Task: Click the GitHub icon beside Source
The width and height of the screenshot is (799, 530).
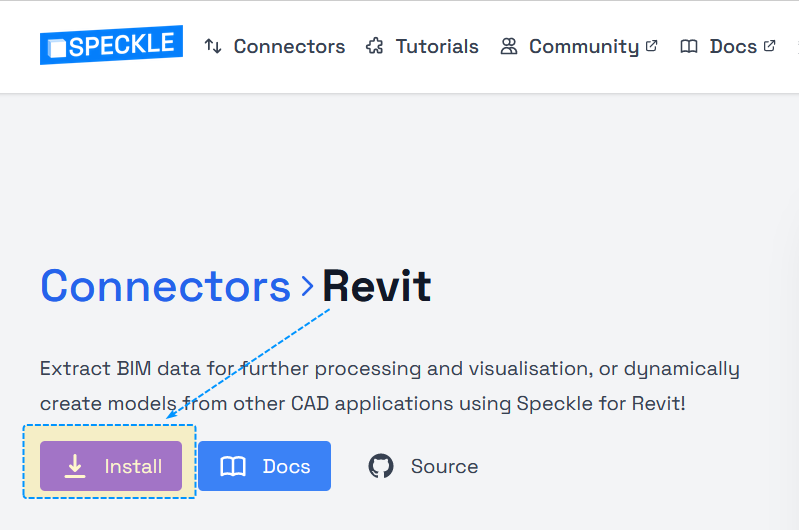Action: point(381,466)
